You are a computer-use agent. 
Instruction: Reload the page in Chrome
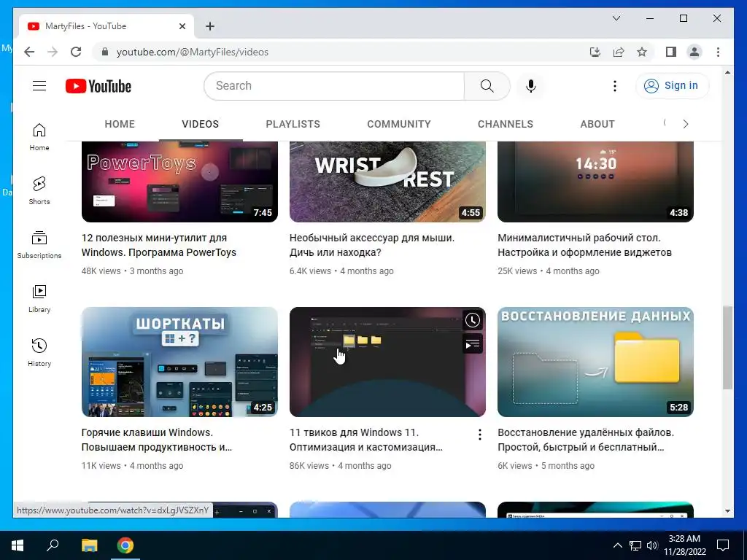[x=76, y=52]
